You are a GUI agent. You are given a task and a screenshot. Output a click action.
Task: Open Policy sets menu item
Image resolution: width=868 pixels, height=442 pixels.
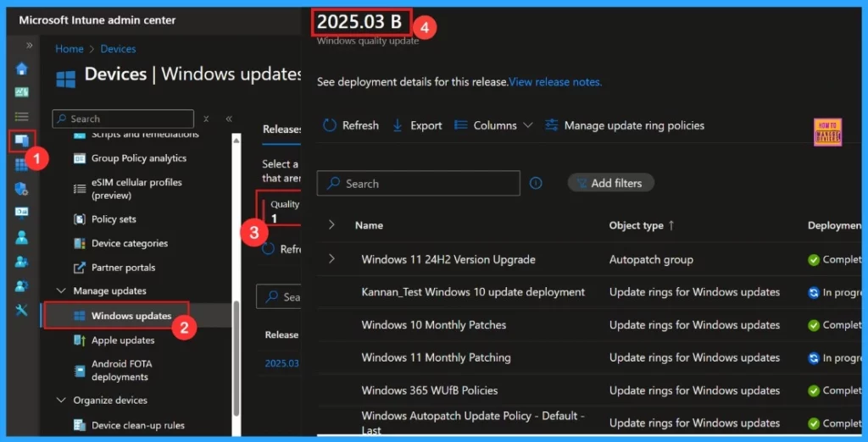(x=114, y=219)
